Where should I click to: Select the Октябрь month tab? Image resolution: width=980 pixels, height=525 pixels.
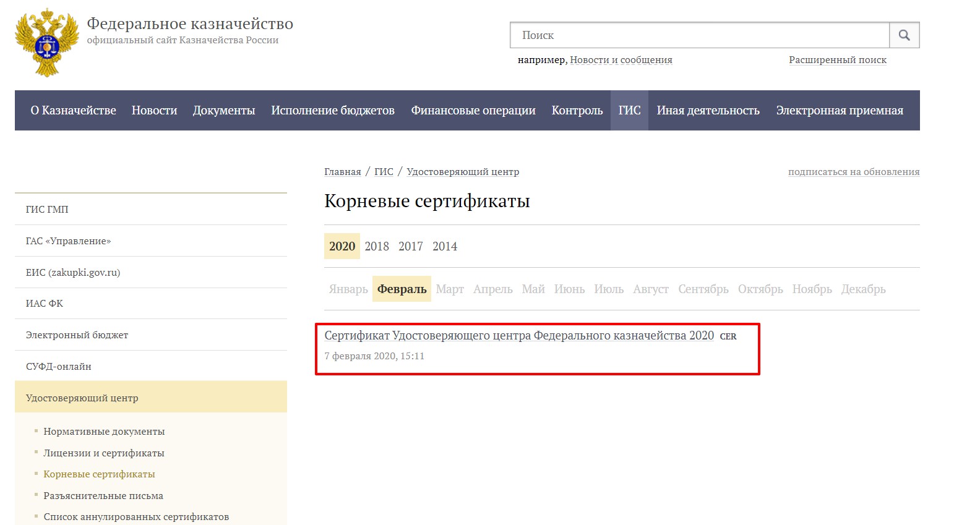[x=760, y=289]
